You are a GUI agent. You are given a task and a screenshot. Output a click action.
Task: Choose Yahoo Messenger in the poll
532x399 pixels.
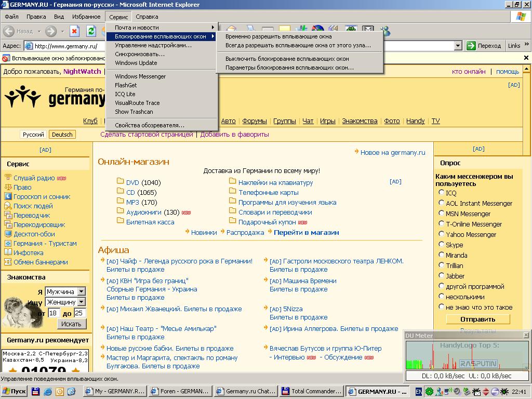442,234
